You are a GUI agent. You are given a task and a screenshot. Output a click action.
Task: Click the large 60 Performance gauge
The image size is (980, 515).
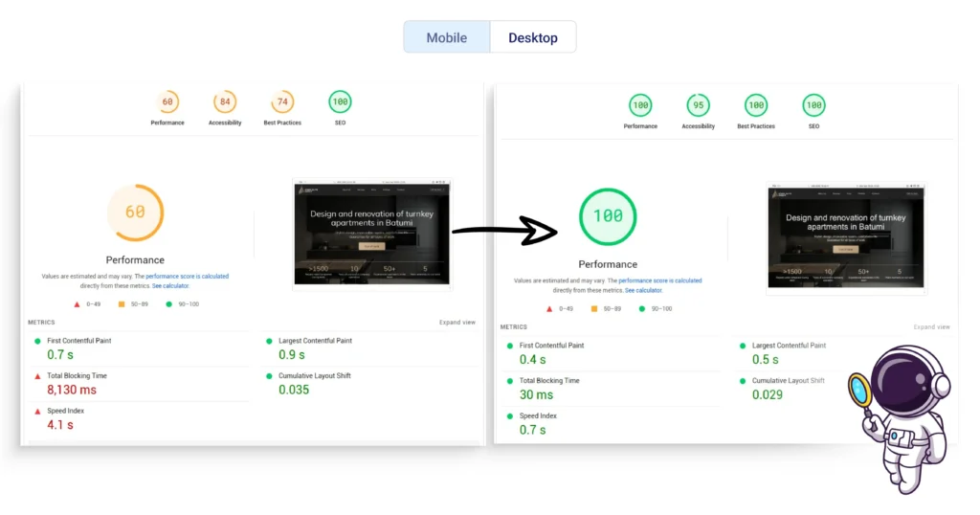pyautogui.click(x=135, y=212)
